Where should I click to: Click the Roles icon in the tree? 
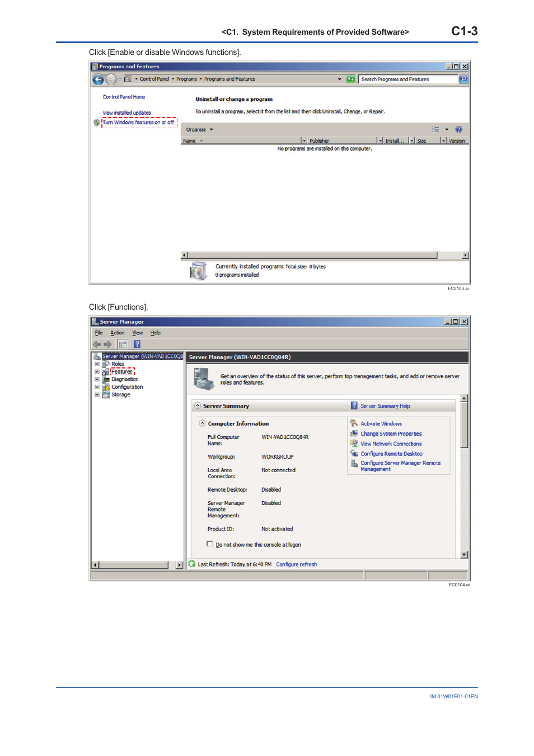tap(106, 364)
